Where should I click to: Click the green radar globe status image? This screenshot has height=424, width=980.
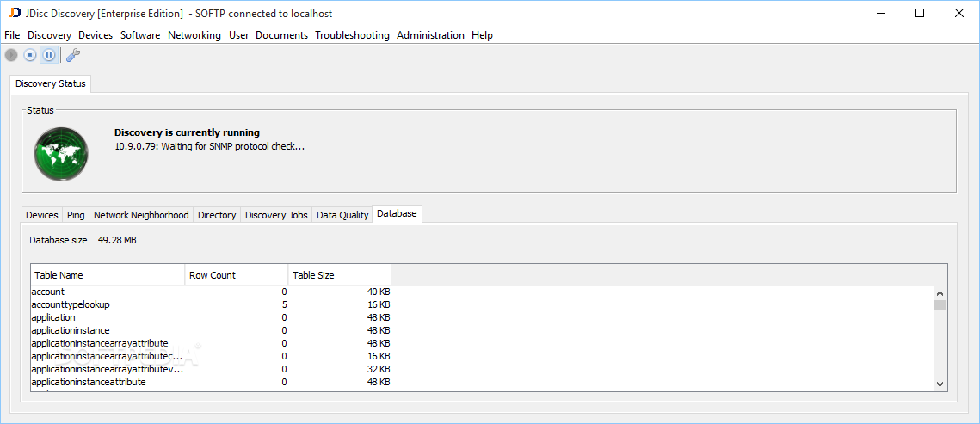pyautogui.click(x=60, y=154)
